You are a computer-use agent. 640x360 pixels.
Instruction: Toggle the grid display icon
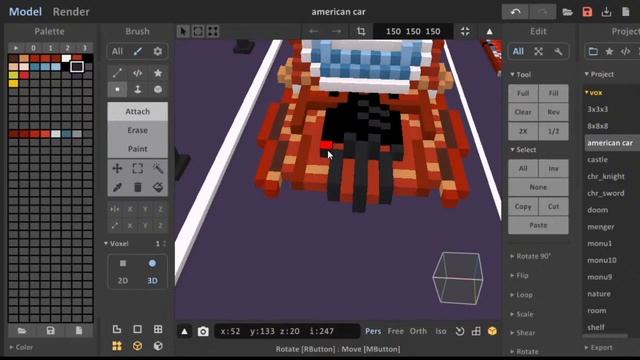(158, 329)
